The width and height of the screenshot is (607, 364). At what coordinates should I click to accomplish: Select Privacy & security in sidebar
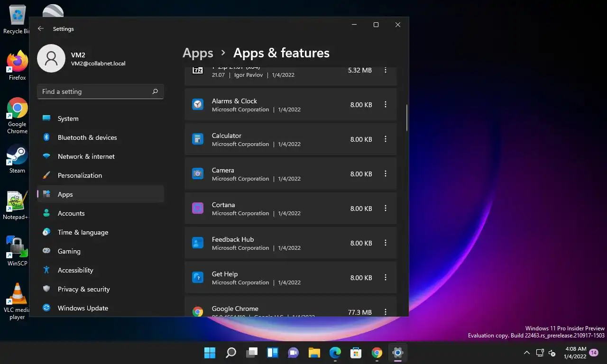point(101,289)
